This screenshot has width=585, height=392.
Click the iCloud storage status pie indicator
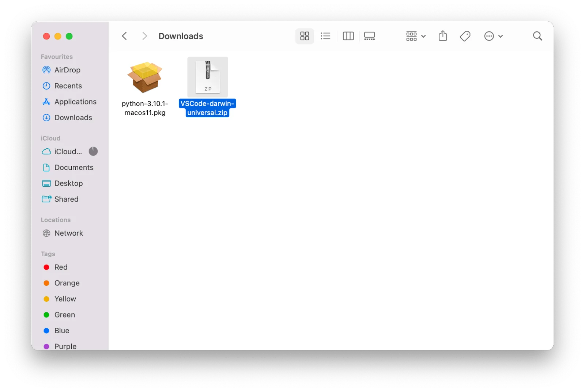pyautogui.click(x=93, y=151)
